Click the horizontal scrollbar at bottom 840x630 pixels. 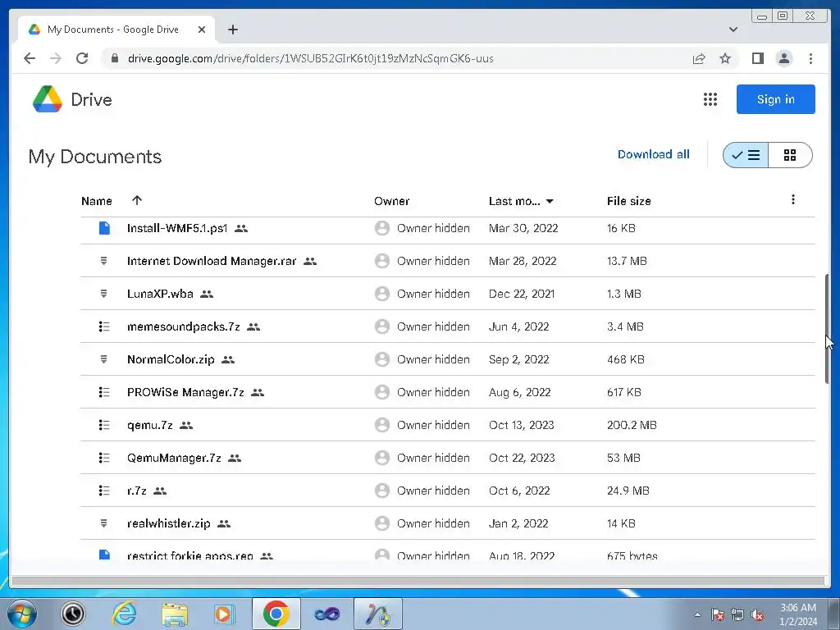point(418,581)
